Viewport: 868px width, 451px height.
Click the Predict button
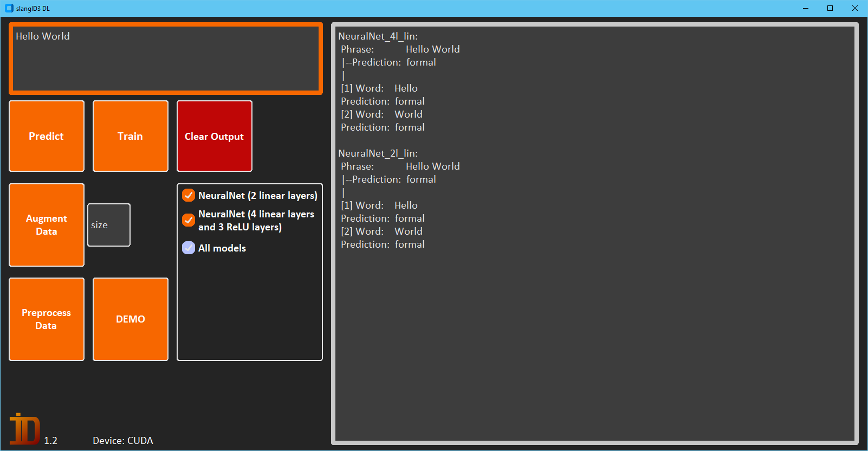(47, 136)
